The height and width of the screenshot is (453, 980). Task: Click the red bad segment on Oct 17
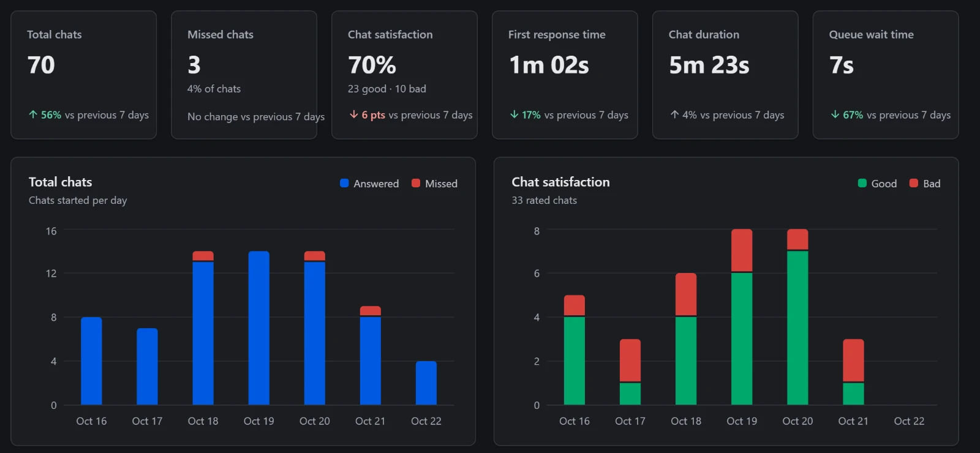pyautogui.click(x=630, y=360)
